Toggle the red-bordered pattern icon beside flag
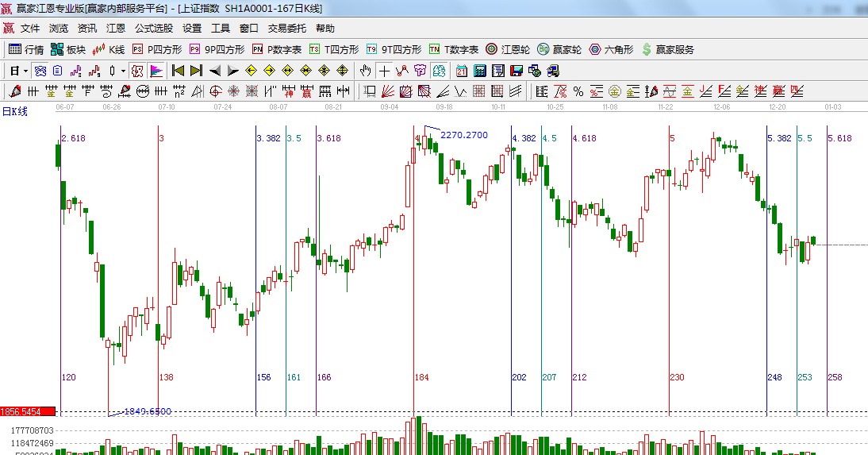Image resolution: width=868 pixels, height=455 pixels. (x=137, y=71)
